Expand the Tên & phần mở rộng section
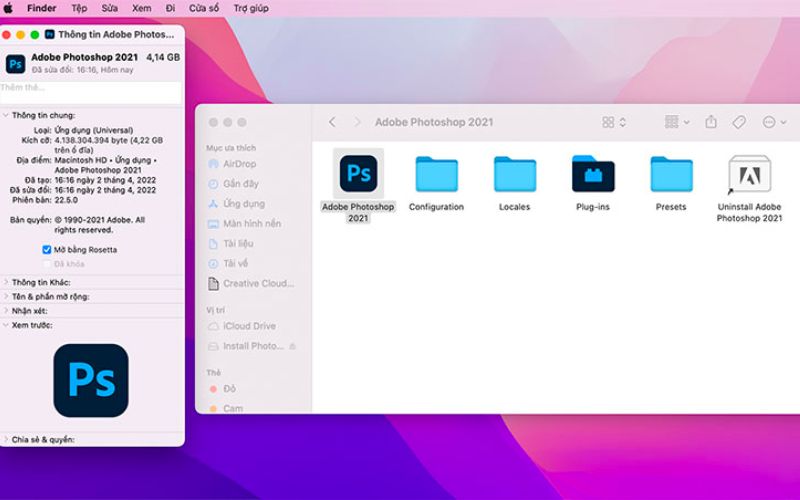 point(6,296)
